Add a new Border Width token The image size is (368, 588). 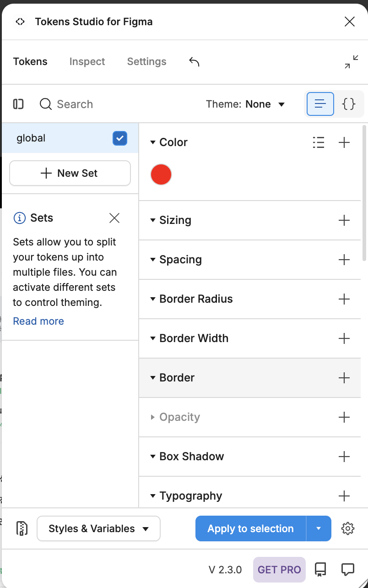pyautogui.click(x=344, y=338)
